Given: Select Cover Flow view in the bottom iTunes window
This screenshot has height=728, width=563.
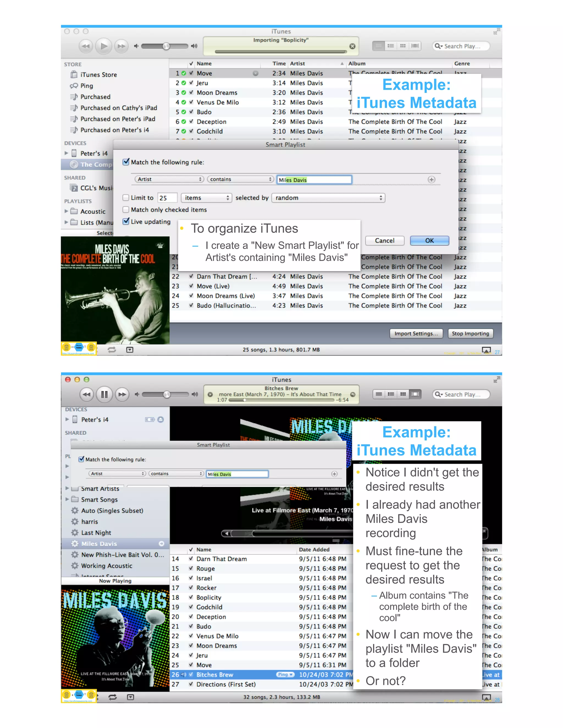Looking at the screenshot, I should pos(415,394).
